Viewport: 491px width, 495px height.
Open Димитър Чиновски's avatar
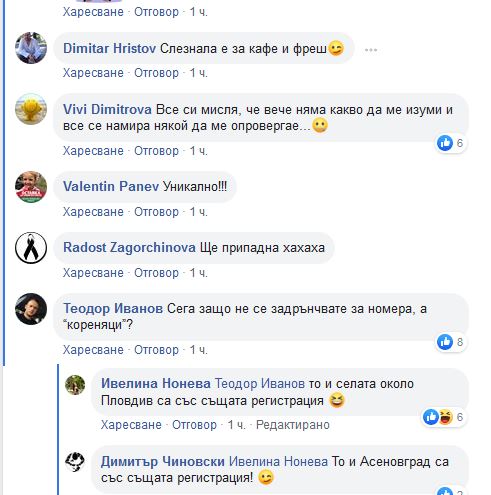[75, 462]
